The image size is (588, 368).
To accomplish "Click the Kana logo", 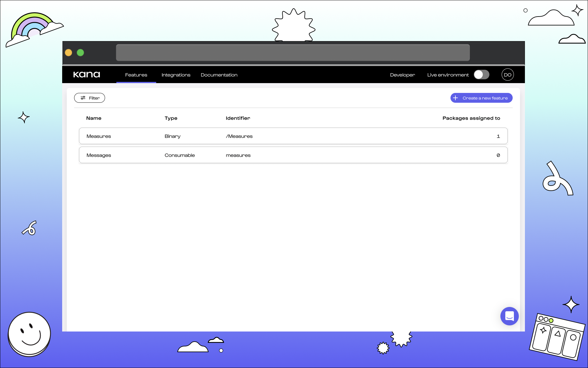I will [x=86, y=75].
